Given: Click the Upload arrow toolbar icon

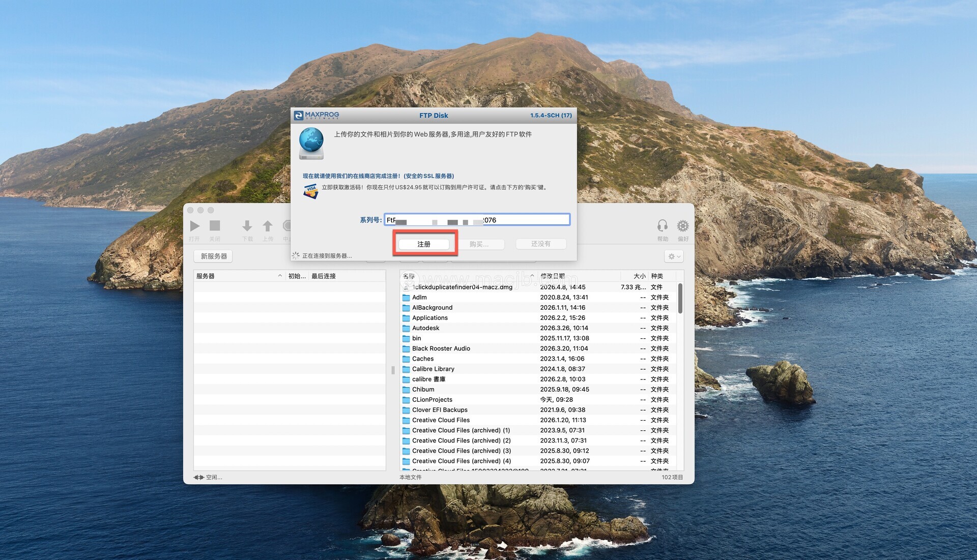Looking at the screenshot, I should (x=268, y=226).
